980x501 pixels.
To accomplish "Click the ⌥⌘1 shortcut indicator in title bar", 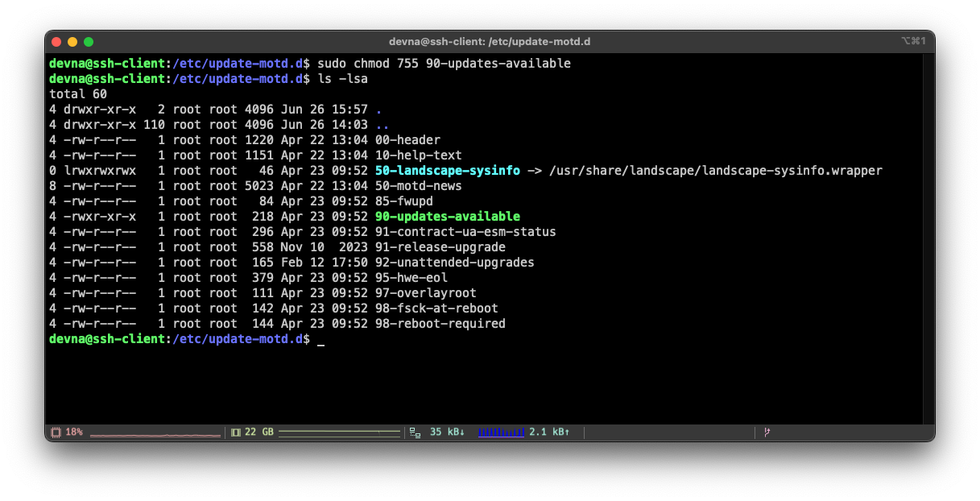I will 914,41.
